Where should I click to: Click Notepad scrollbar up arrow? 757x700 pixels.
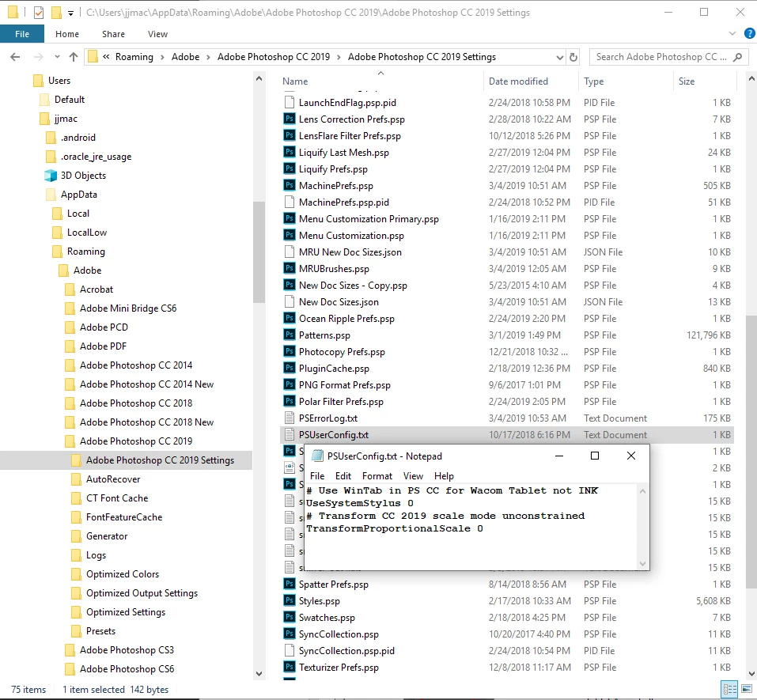coord(642,491)
